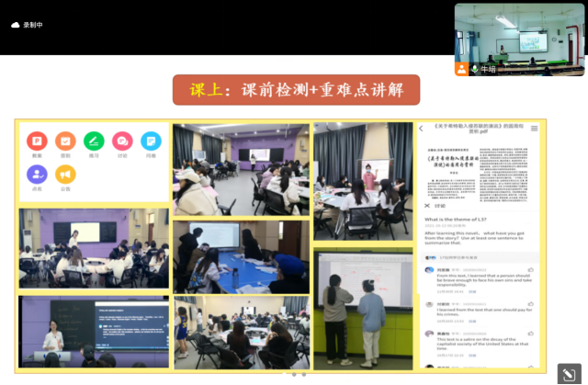This screenshot has width=588, height=385.
Task: Open the yellow 公告 announcement icon
Action: 65,174
